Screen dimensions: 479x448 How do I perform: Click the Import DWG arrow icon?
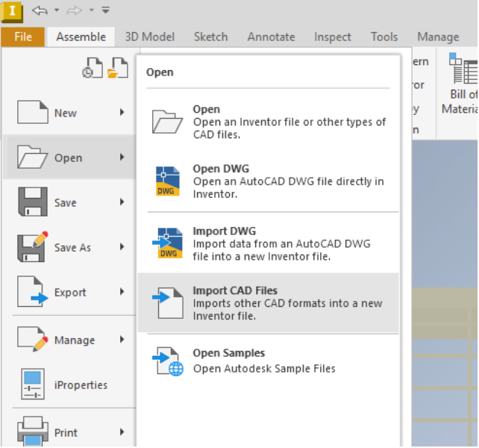[168, 243]
